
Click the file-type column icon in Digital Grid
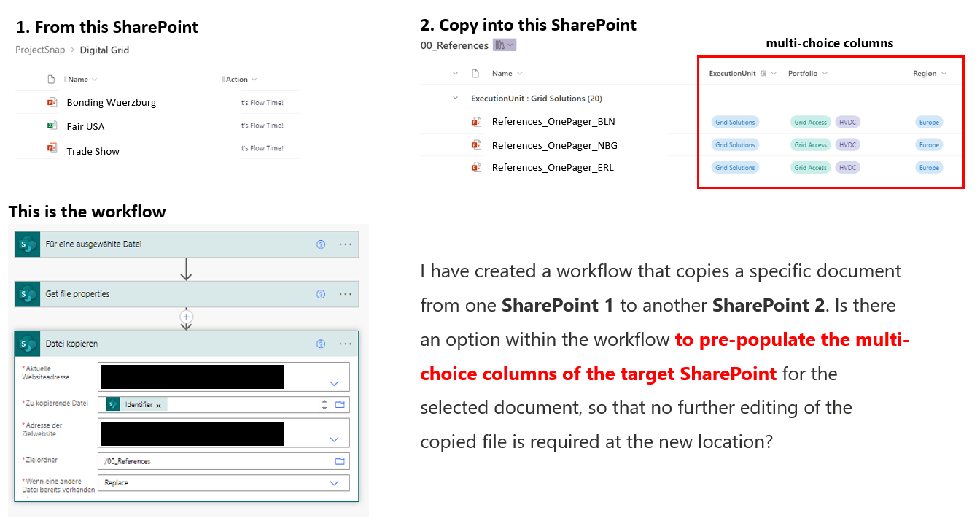coord(51,79)
